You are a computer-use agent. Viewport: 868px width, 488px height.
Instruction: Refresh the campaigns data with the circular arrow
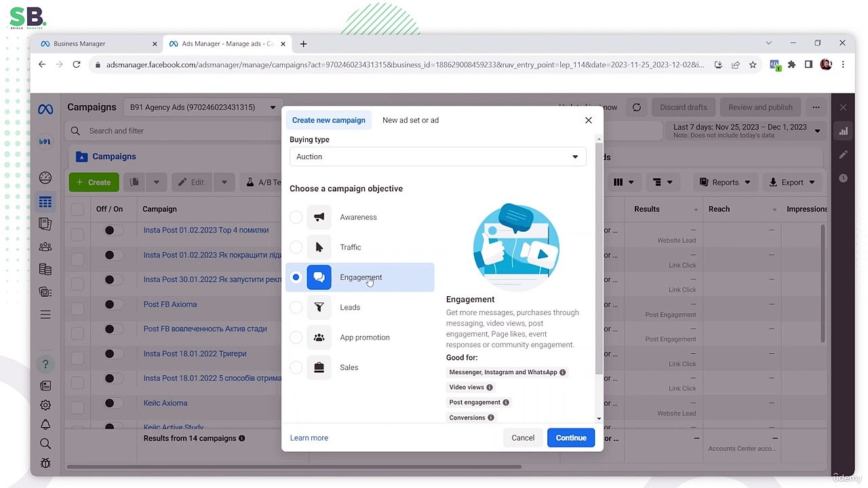pyautogui.click(x=636, y=107)
